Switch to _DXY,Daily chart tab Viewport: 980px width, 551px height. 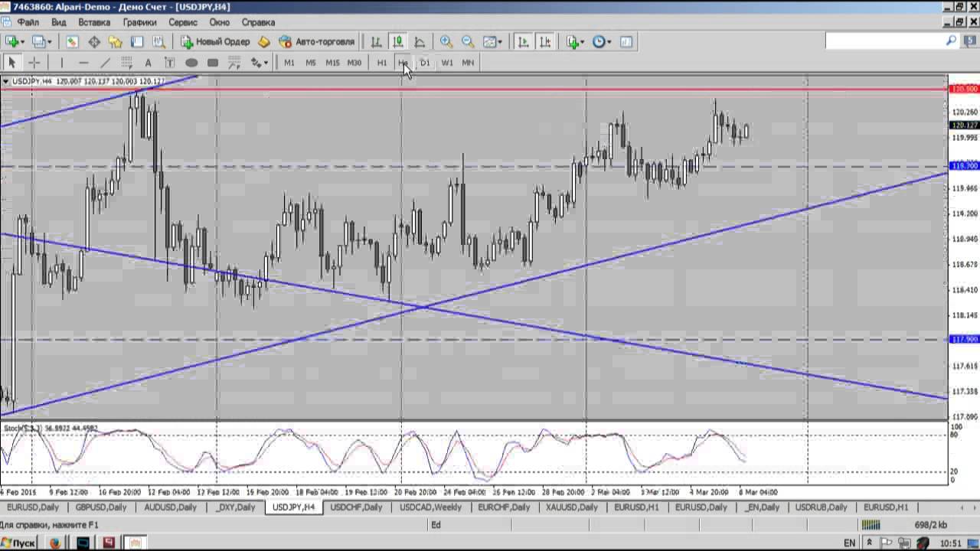(x=235, y=507)
